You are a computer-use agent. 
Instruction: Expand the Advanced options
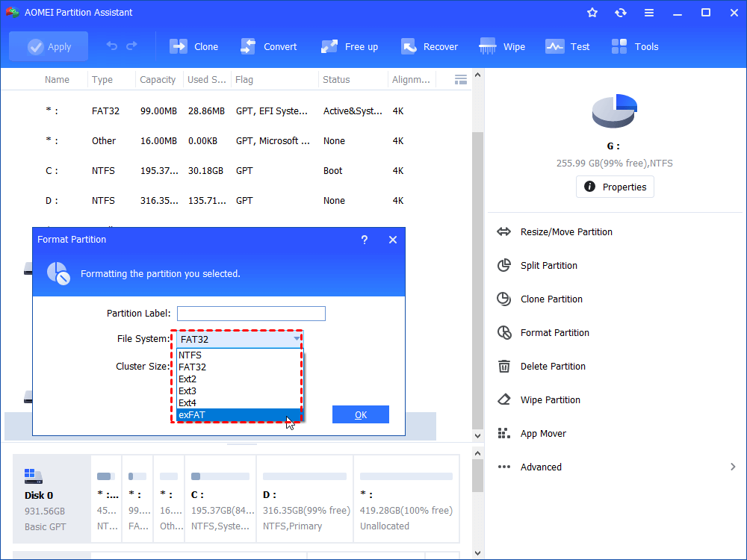tap(541, 467)
